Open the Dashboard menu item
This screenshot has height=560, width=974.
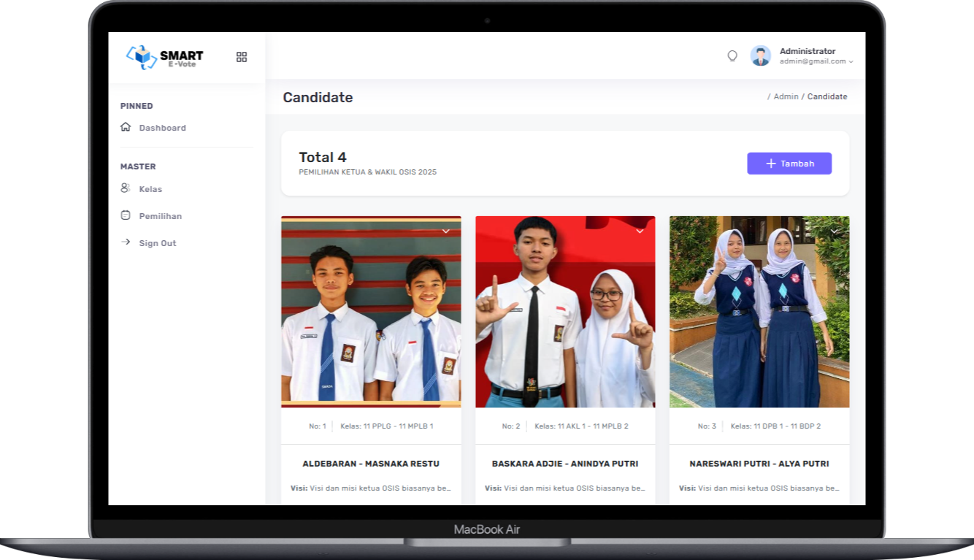[x=162, y=127]
